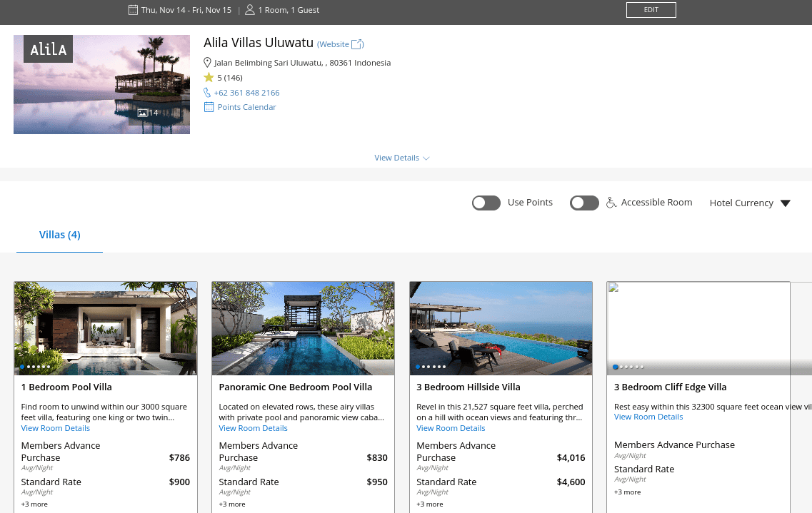The image size is (812, 513).
Task: View Room Details for 3 Bedroom Hillside Villa
Action: [x=451, y=428]
